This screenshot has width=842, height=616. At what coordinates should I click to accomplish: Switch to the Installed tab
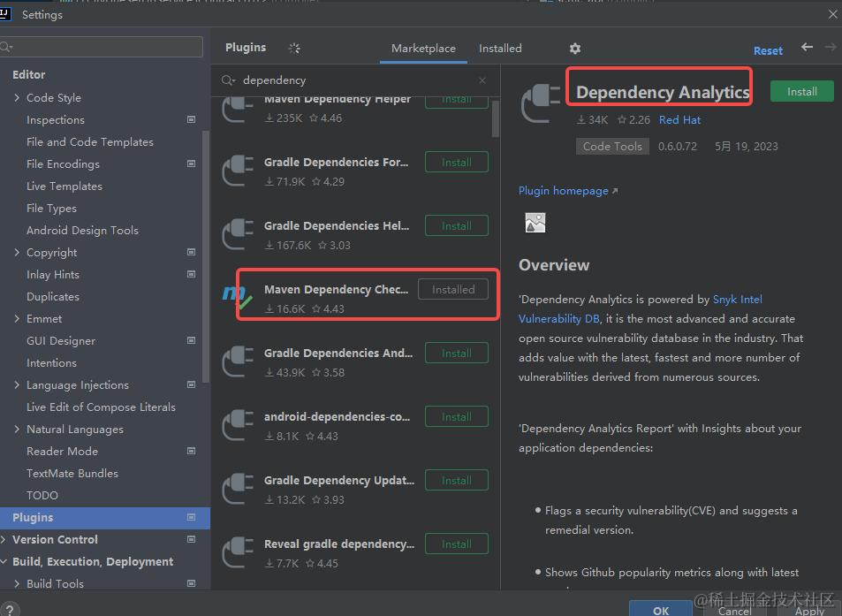500,49
